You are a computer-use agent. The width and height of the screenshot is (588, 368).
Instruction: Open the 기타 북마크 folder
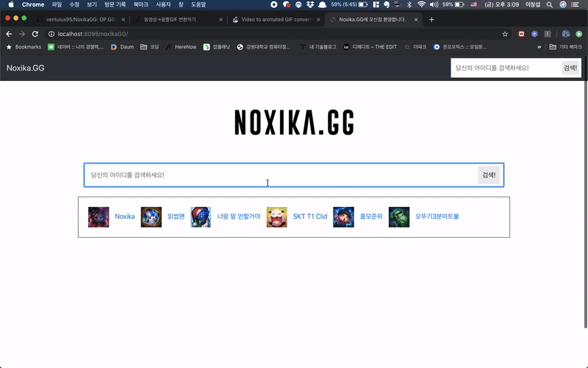[x=566, y=47]
